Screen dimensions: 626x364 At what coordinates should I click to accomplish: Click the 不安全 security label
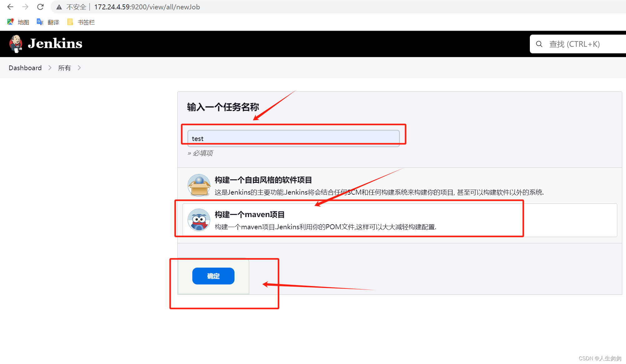pos(76,7)
